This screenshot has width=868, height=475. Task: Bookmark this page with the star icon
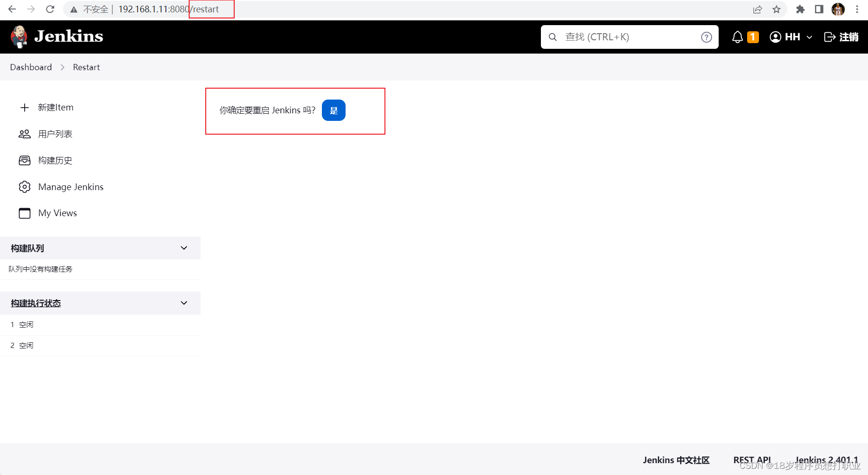point(777,9)
